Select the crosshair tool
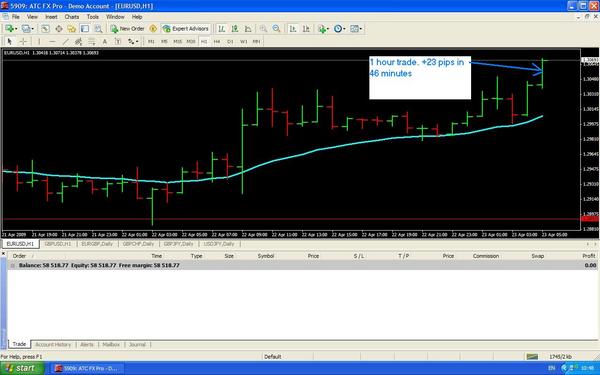 click(23, 41)
